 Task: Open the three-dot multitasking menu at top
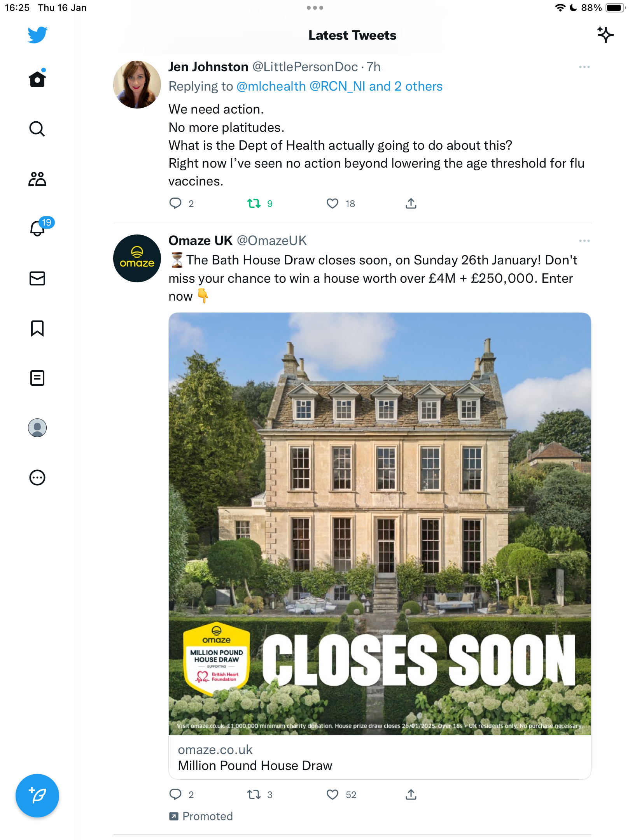[x=315, y=8]
